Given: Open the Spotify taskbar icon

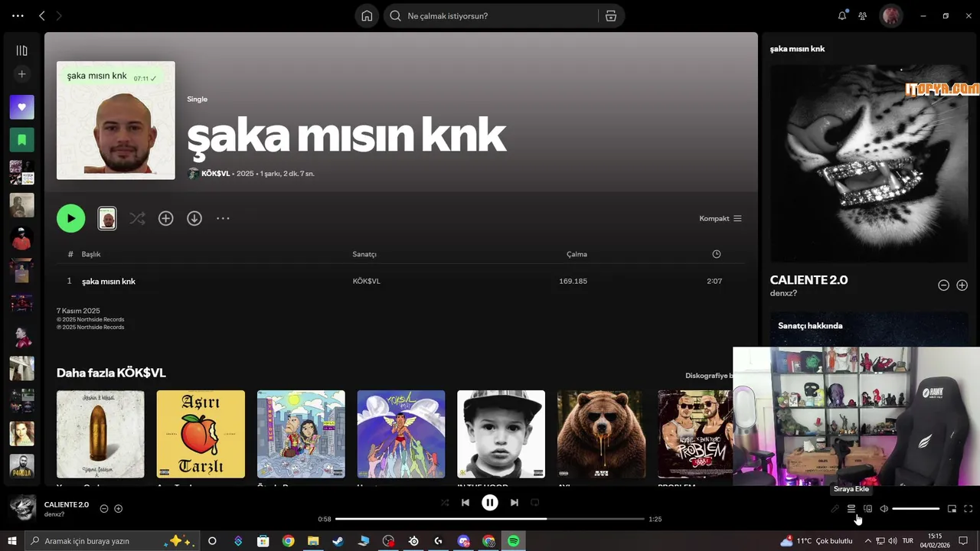Looking at the screenshot, I should point(514,541).
